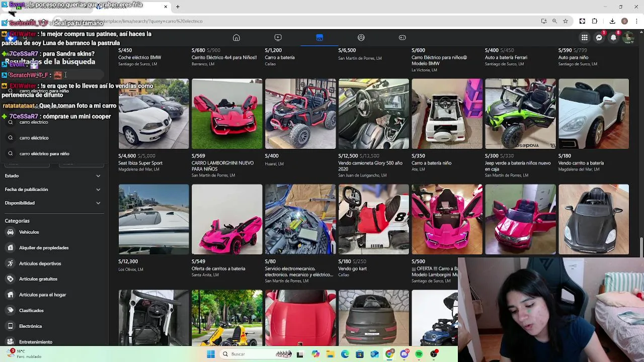Open the Gaming icon in top navigation

(x=403, y=38)
